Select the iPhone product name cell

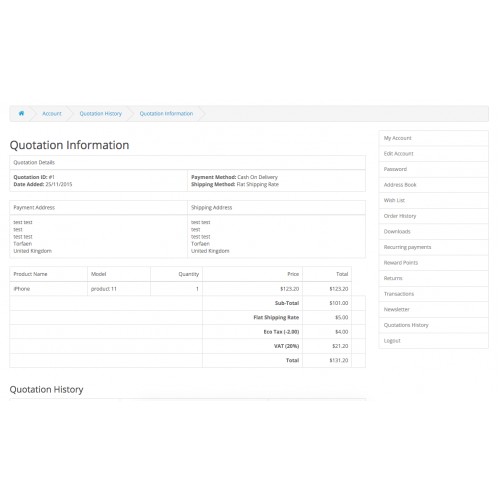pyautogui.click(x=49, y=289)
